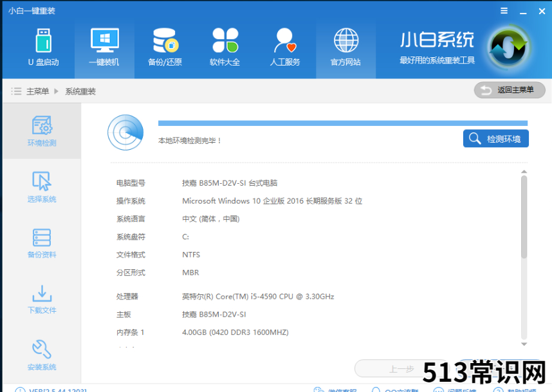Click the 主板 label
Screen dimensions: 552x392
point(124,315)
